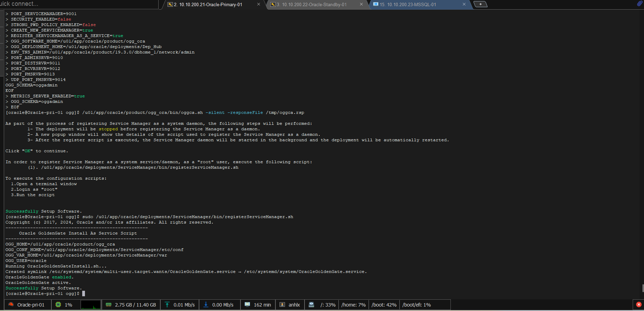Click the RAM memory icon

tap(109, 304)
